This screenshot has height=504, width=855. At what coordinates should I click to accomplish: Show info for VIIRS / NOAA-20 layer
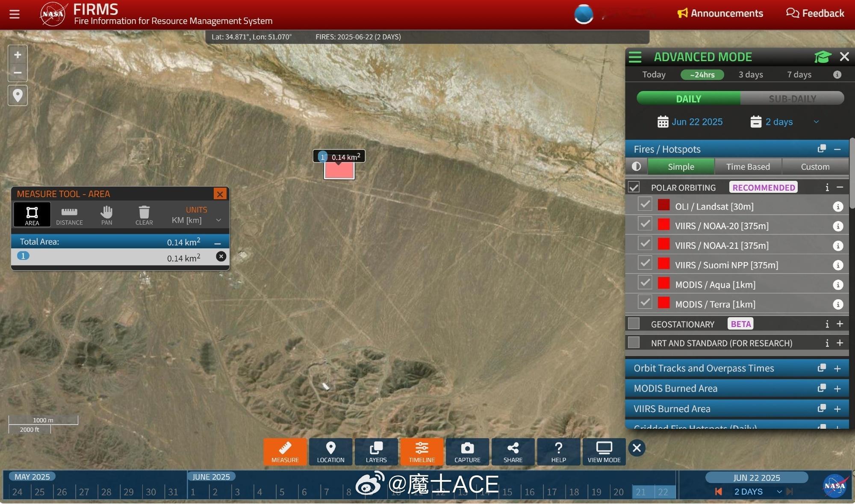click(838, 226)
